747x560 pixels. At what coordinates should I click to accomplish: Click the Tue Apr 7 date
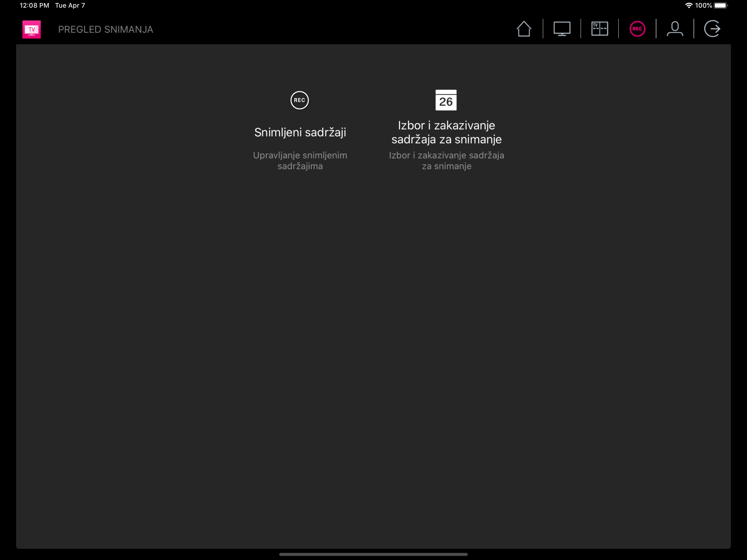(70, 5)
